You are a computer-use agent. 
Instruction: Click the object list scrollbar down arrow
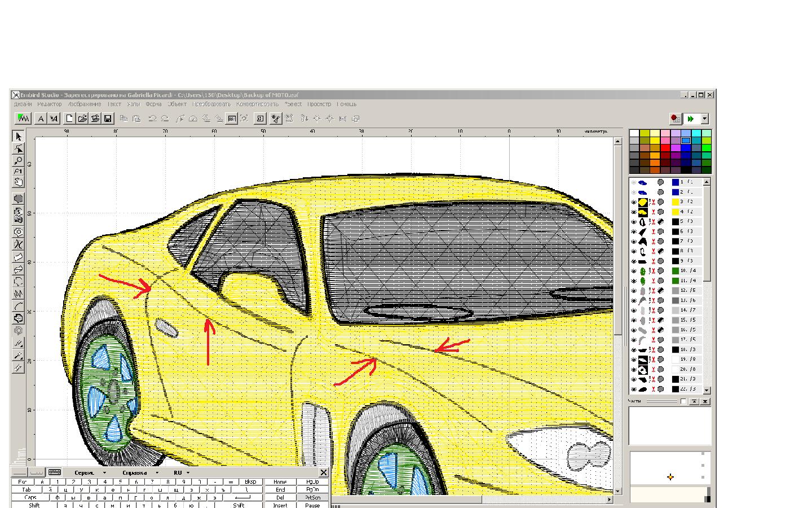[707, 390]
